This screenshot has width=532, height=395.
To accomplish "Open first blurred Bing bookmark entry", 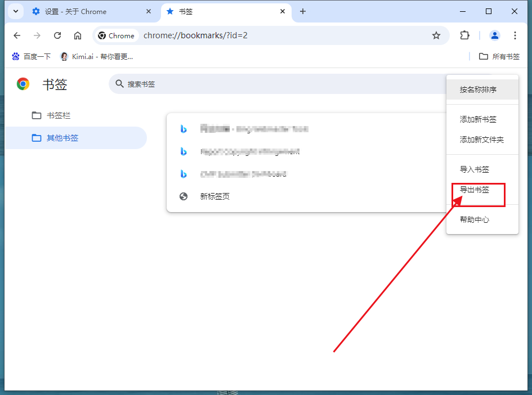I will [x=306, y=129].
